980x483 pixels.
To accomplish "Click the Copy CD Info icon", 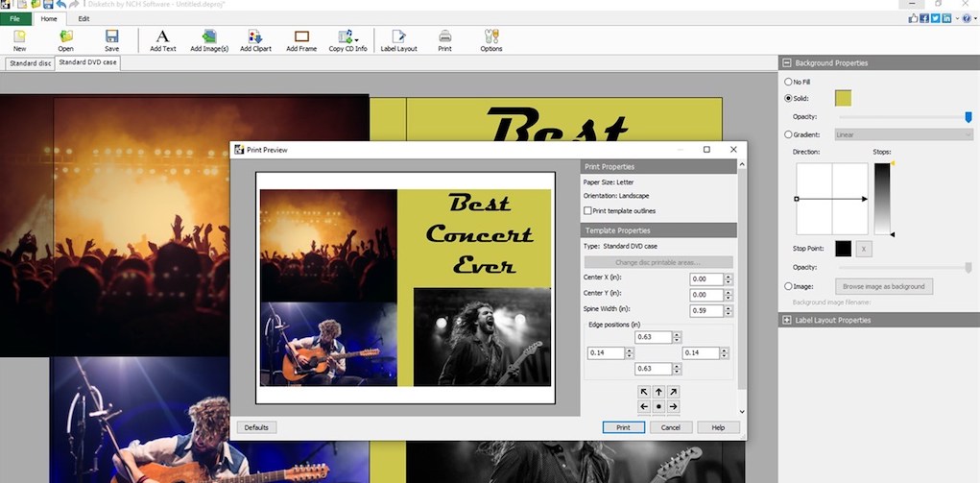I will [347, 39].
